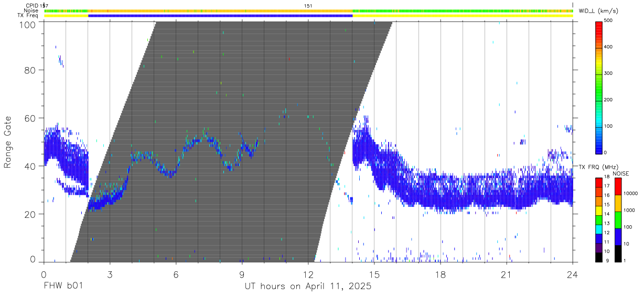Click the 200 tick on the width colorbar

pyautogui.click(x=609, y=100)
